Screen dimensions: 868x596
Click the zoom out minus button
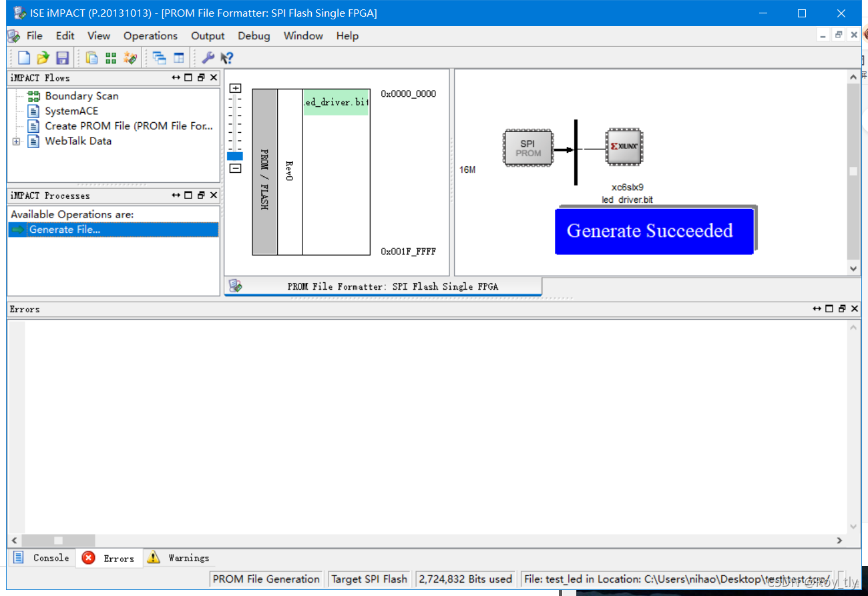pyautogui.click(x=235, y=168)
